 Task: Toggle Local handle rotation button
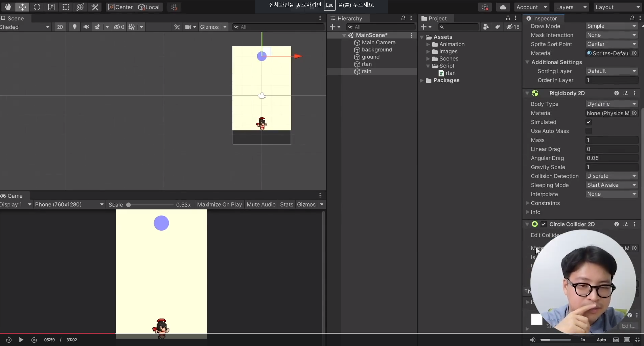pyautogui.click(x=149, y=7)
